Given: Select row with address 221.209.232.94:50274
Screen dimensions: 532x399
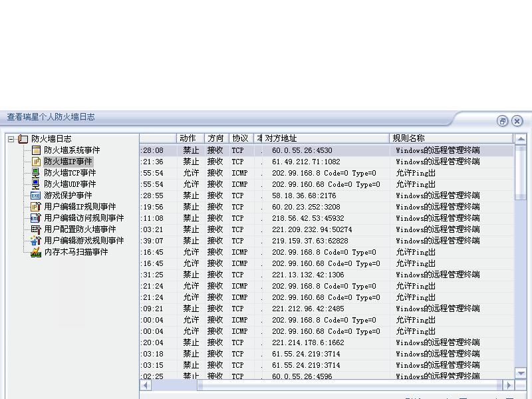Looking at the screenshot, I should [327, 229].
